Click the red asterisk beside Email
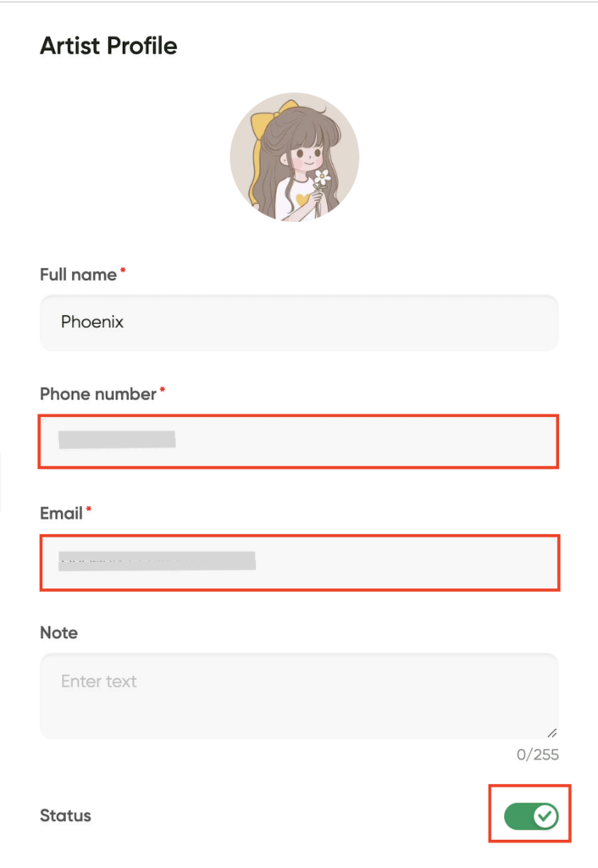 coord(88,509)
